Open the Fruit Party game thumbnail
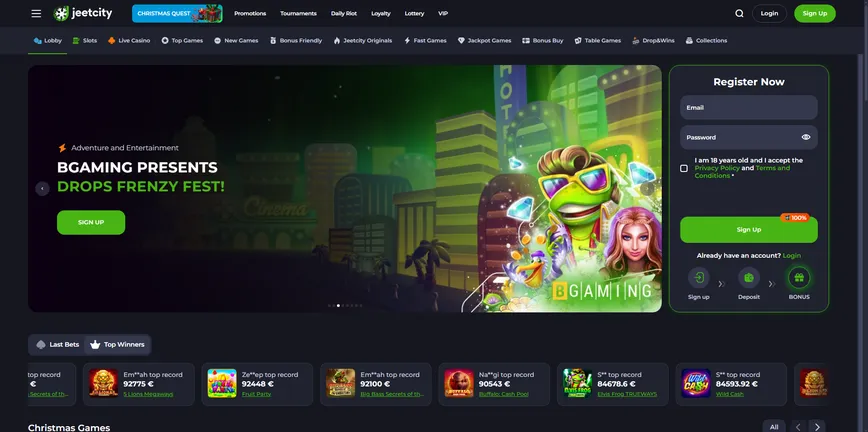Screen dimensions: 868x432 (x=222, y=383)
